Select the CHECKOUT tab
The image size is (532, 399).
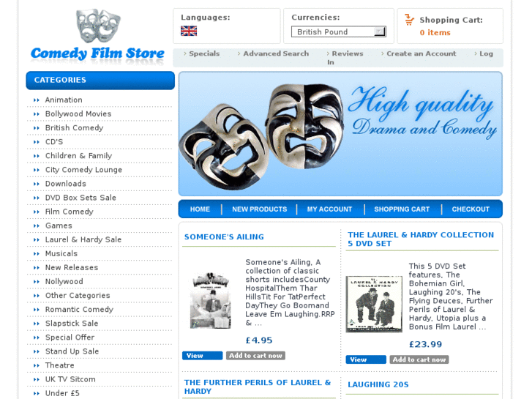[x=471, y=209]
